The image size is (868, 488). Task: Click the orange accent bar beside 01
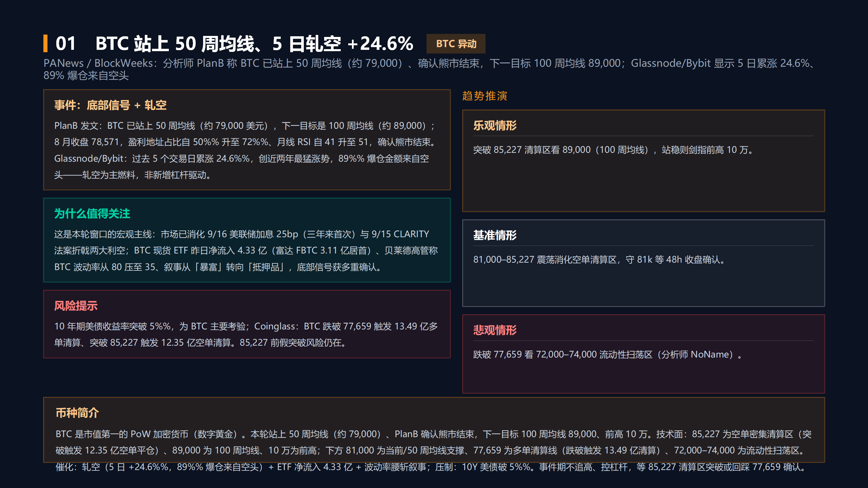click(45, 43)
